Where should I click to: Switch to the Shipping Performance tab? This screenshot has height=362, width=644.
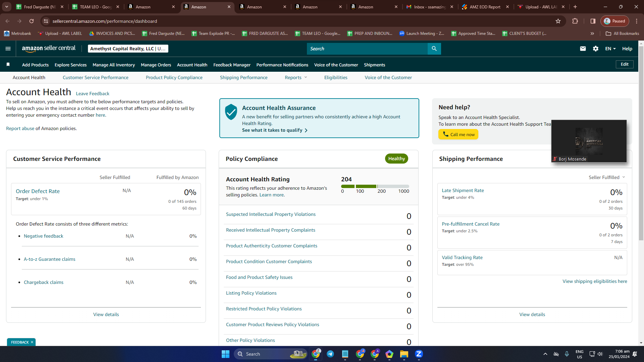pos(244,77)
